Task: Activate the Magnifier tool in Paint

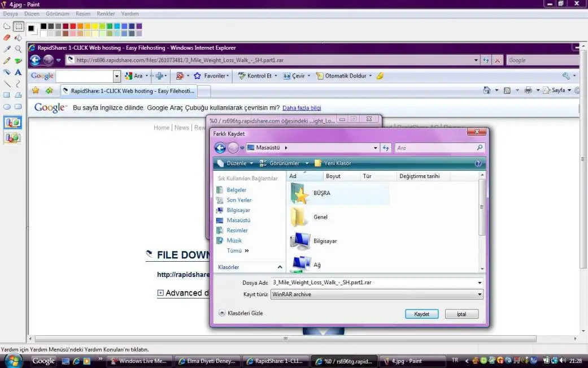Action: coord(18,49)
